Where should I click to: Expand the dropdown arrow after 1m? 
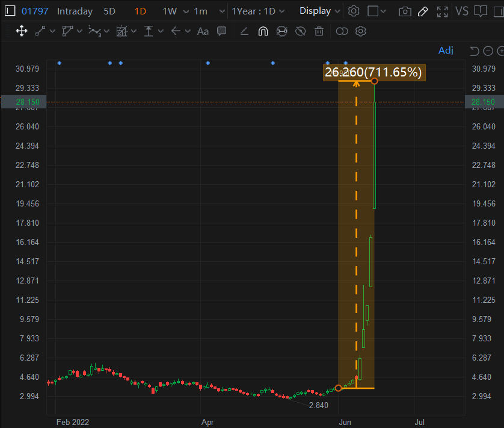point(222,11)
